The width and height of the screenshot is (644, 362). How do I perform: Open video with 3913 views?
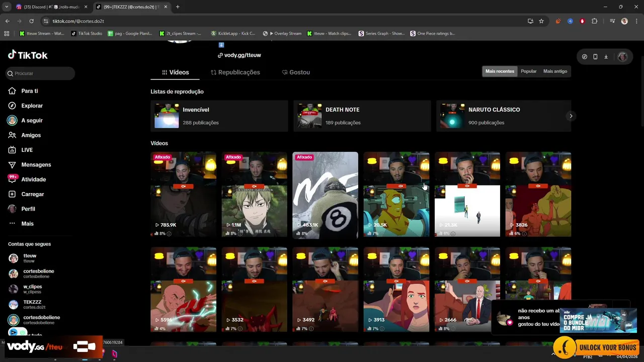[x=396, y=290]
